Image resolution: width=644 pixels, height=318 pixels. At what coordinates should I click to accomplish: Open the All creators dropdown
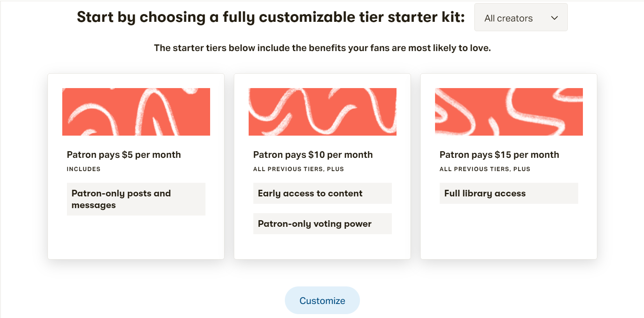[521, 18]
